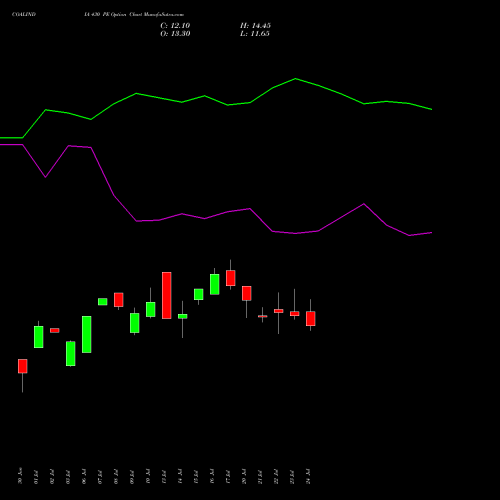Screen dimensions: 500x500
Task: Select the green candle for 16 Jul
Action: click(215, 284)
